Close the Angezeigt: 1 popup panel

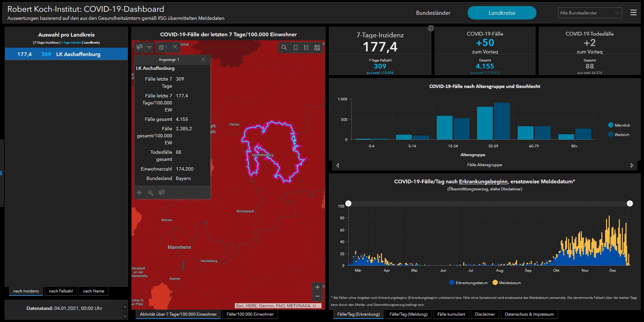pyautogui.click(x=203, y=59)
